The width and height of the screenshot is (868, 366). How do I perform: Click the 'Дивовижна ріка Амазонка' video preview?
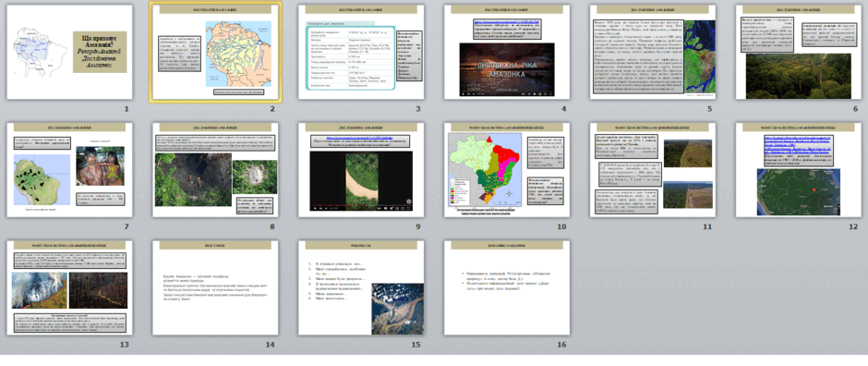click(507, 69)
